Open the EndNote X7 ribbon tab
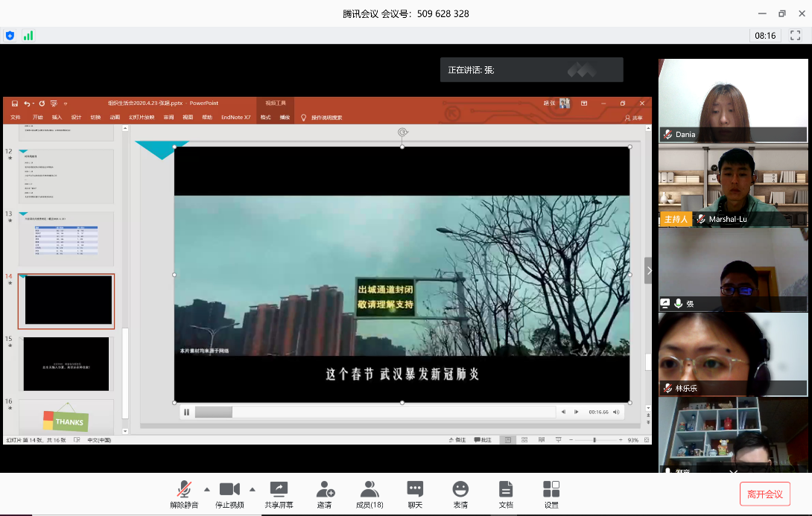 235,118
